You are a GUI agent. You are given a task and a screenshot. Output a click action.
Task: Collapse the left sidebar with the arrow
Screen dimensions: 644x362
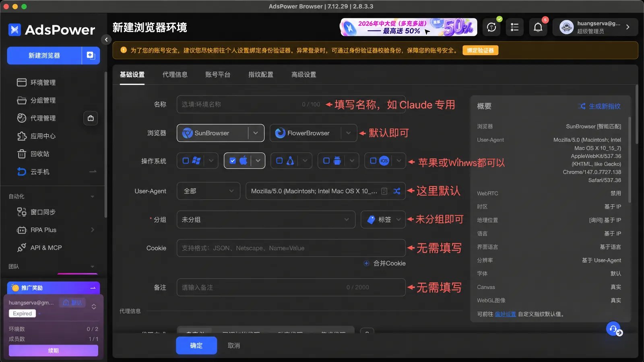[106, 39]
